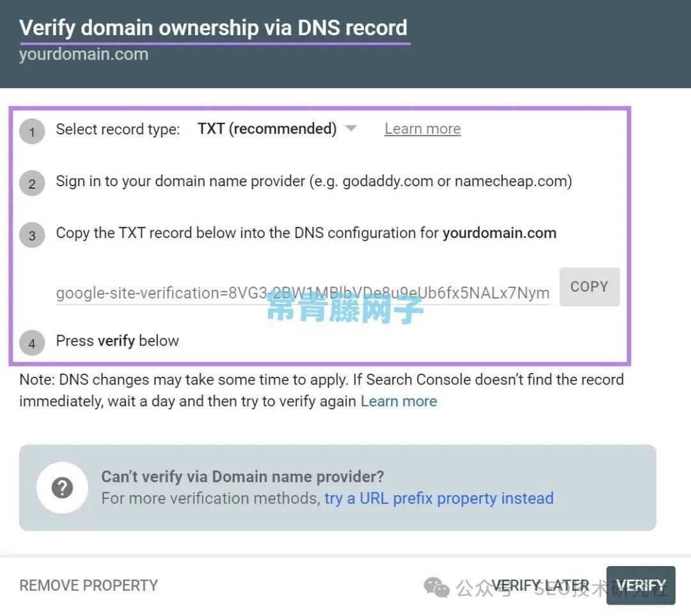
Task: Click bold yourdomain.com in step 3
Action: [499, 233]
